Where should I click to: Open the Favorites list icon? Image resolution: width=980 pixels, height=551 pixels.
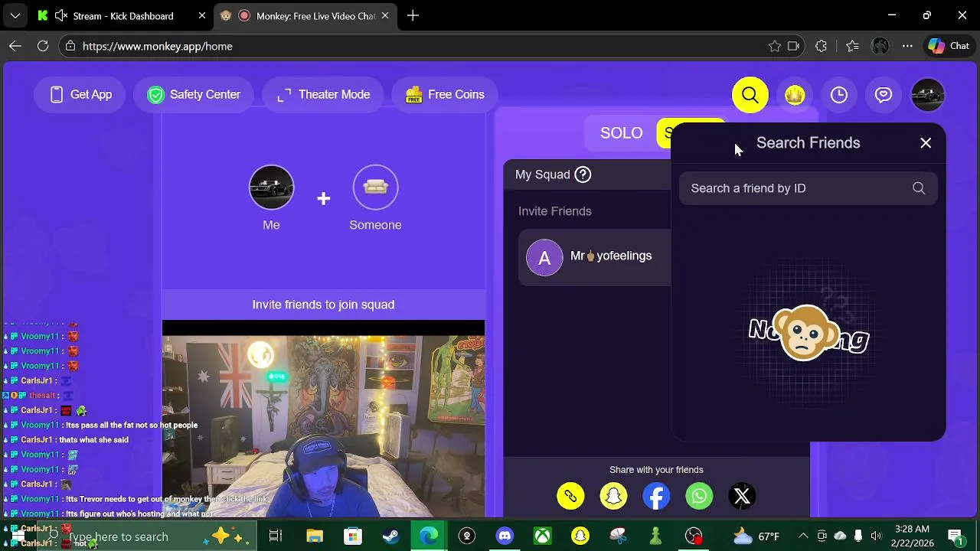[x=852, y=47]
